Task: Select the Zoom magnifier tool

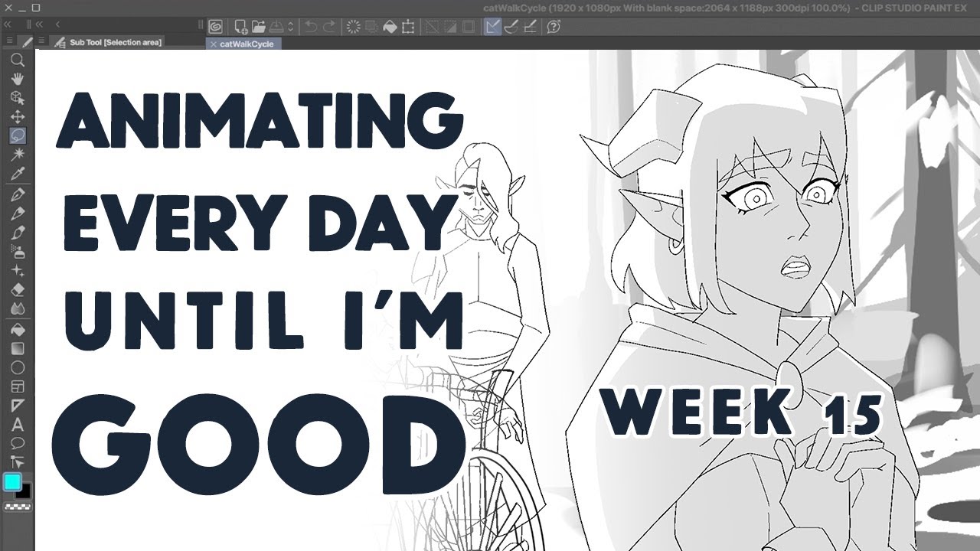Action: 17,60
